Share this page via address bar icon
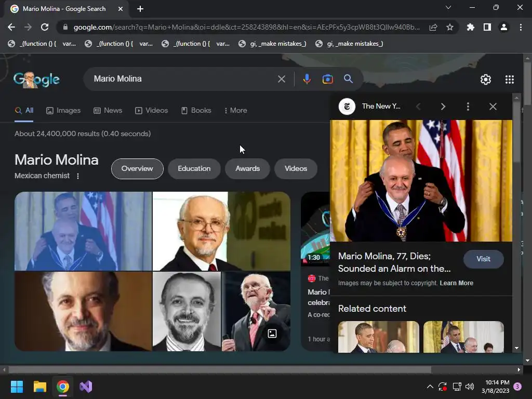532x399 pixels. 433,28
